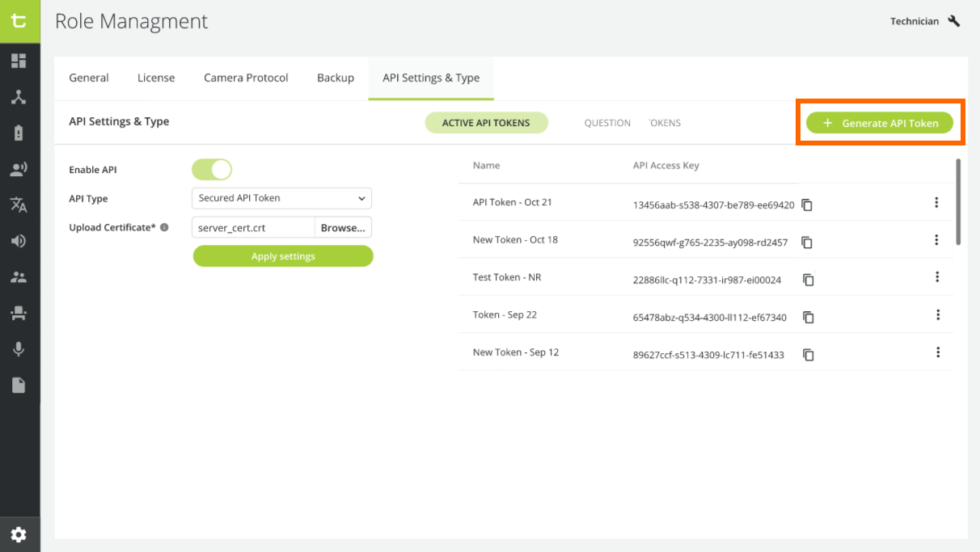Viewport: 980px width, 552px height.
Task: Open the microphone icon in sidebar
Action: tap(19, 349)
